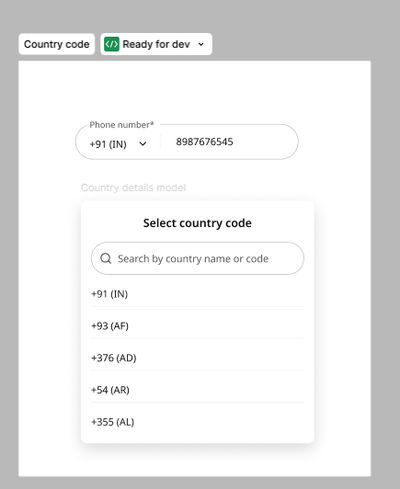Viewport: 400px width, 489px height.
Task: Click the Search by country name or code field
Action: coord(197,258)
